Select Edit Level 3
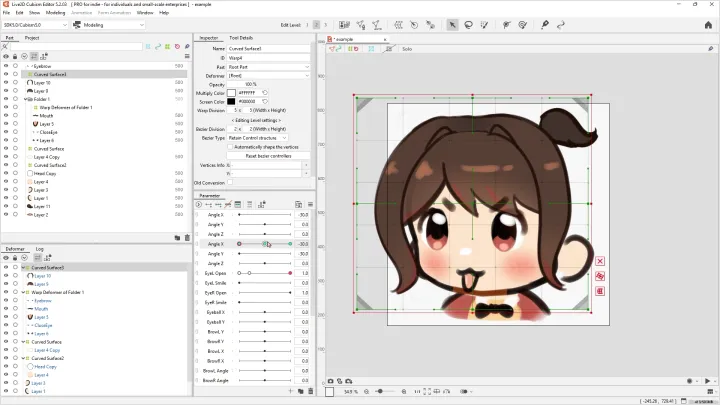 click(x=326, y=25)
